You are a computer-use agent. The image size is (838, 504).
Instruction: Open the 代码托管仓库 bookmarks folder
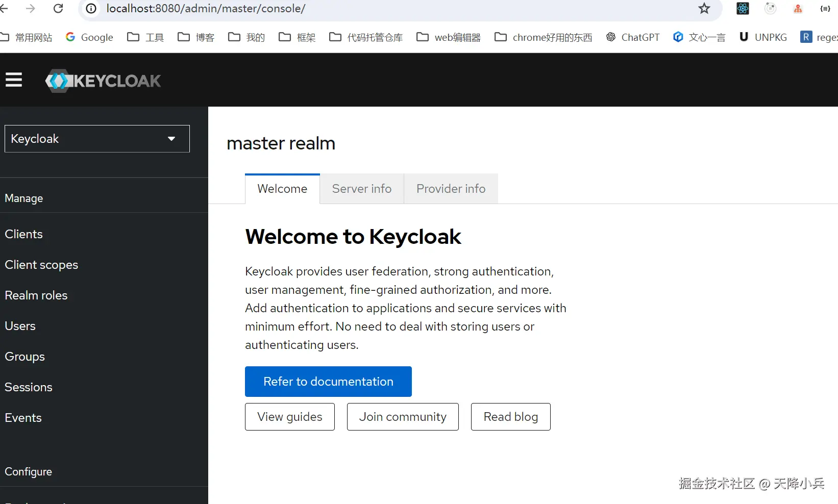366,37
